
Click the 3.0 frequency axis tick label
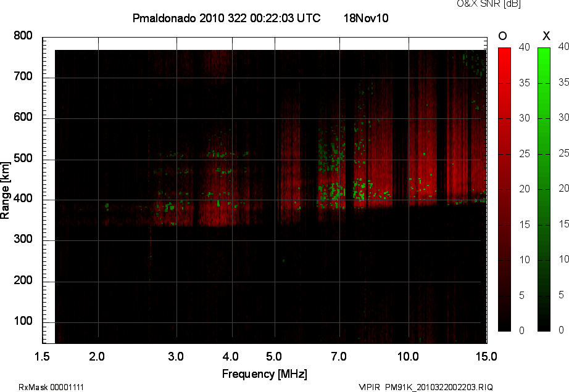click(176, 356)
